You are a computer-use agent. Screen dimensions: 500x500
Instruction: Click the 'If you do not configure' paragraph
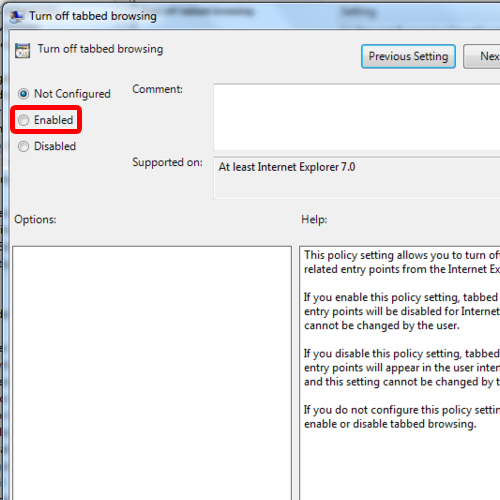click(x=402, y=417)
